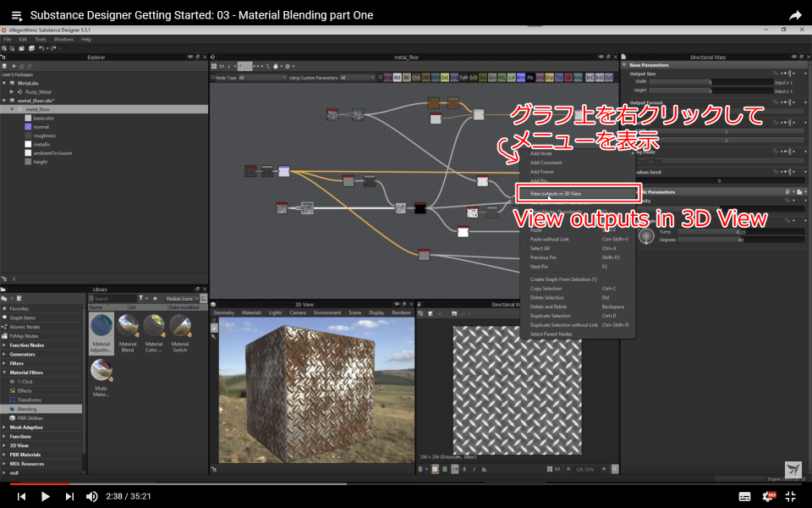Select the basecolor output
Image resolution: width=812 pixels, height=508 pixels.
tap(43, 119)
